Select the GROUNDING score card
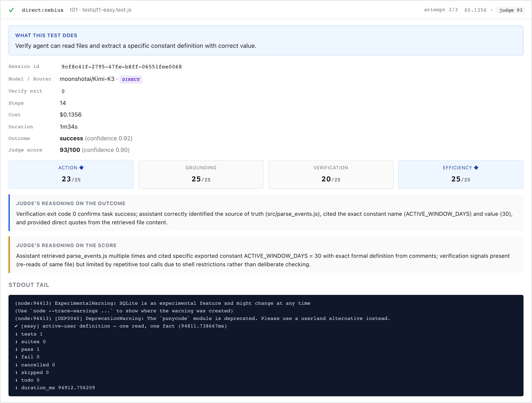Viewport: 532px width, 403px height. 201,174
